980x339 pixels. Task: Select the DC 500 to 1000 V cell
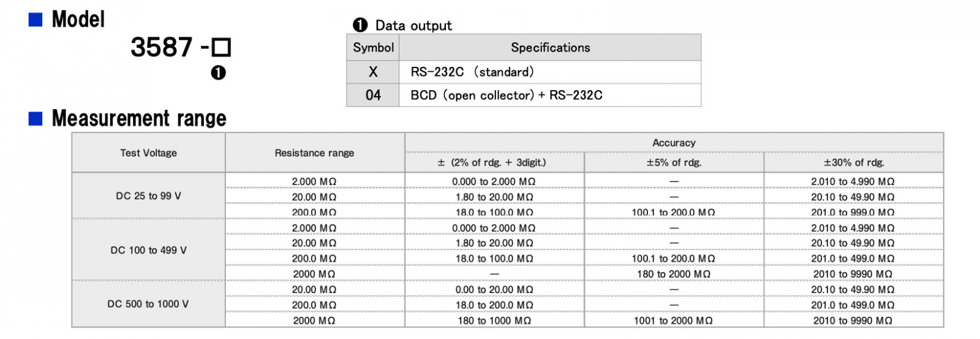click(x=148, y=304)
